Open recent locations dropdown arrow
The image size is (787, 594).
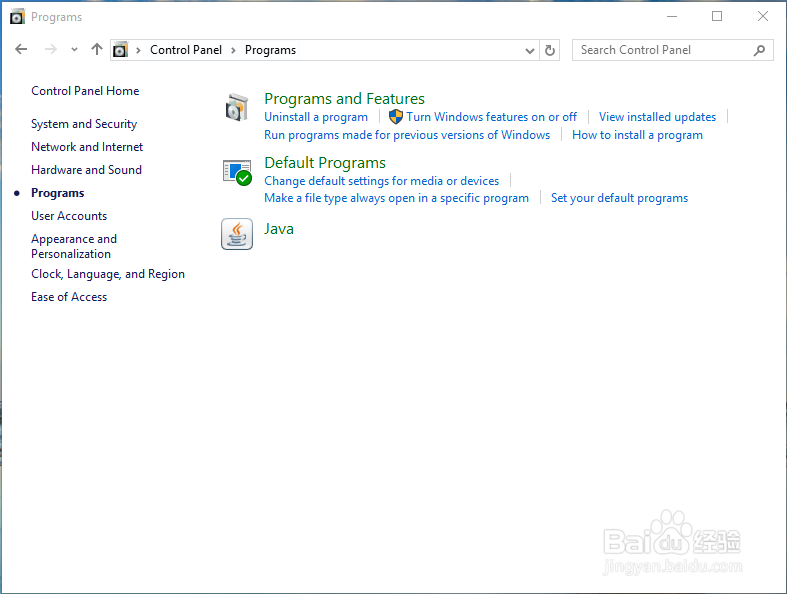(74, 50)
